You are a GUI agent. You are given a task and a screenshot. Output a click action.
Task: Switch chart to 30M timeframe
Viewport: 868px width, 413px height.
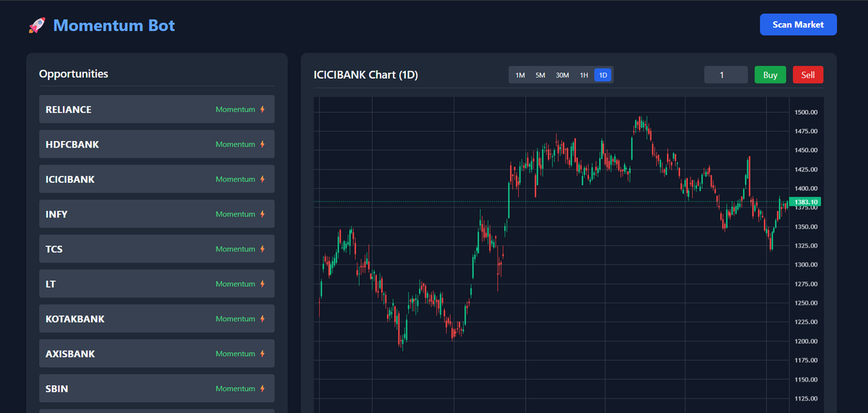point(562,75)
